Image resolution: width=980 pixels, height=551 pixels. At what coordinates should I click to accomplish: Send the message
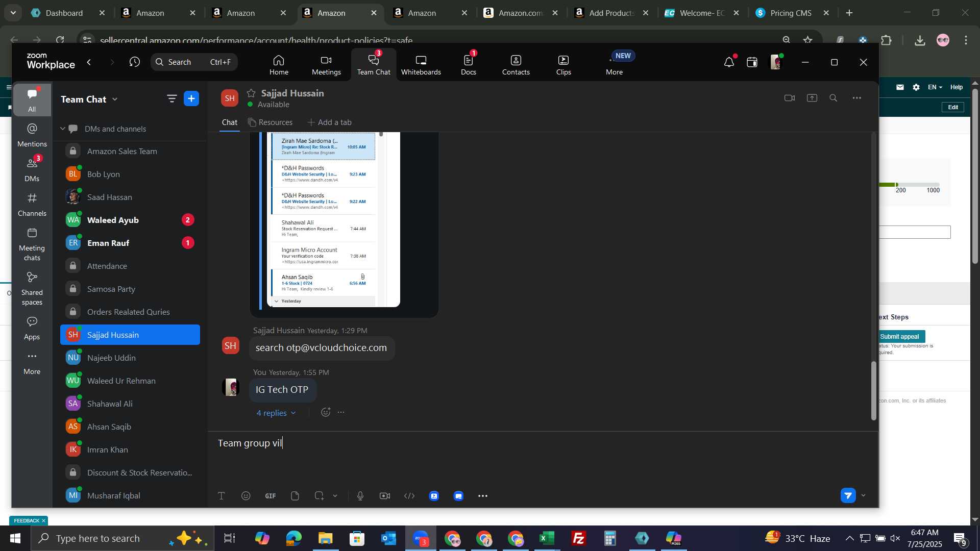click(x=848, y=495)
